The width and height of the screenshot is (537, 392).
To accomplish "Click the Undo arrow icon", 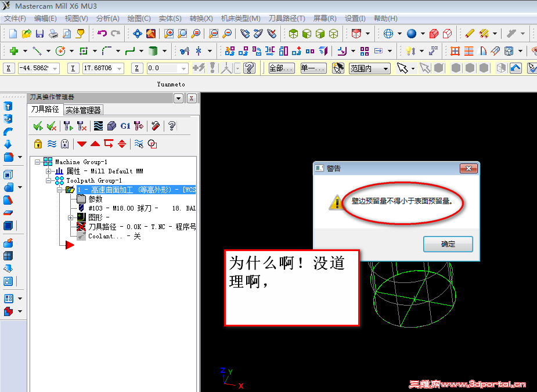I will tap(102, 33).
